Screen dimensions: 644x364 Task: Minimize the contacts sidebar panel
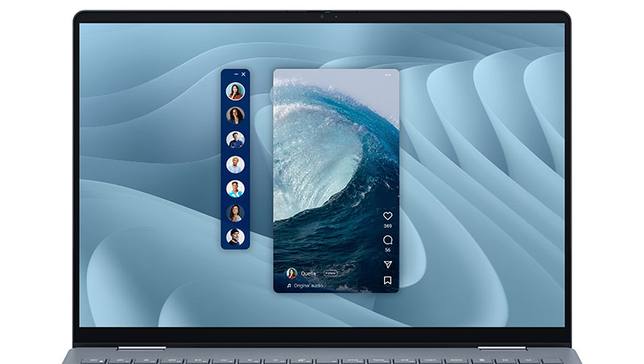[236, 74]
